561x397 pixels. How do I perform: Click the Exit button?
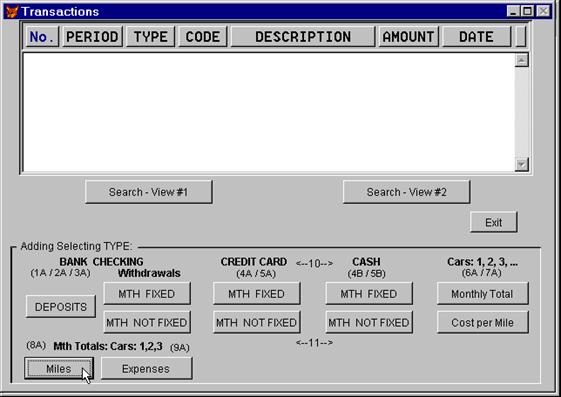tap(493, 222)
